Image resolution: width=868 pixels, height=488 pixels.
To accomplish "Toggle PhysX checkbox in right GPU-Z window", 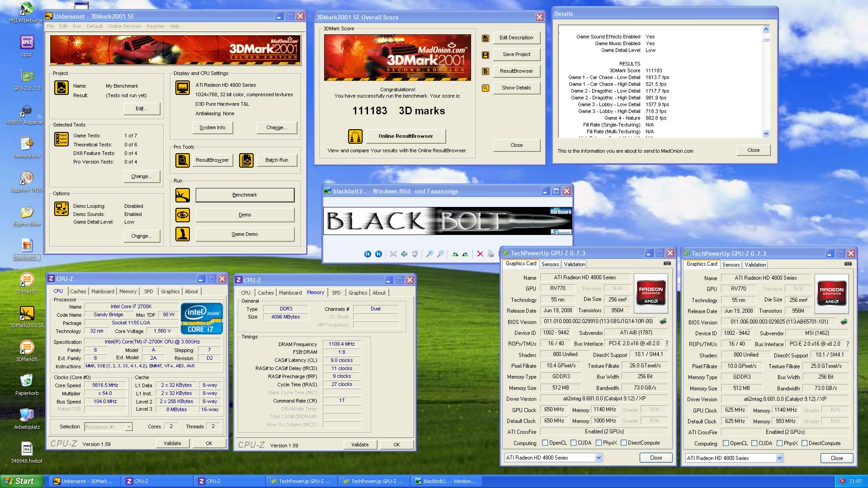I will pos(779,443).
